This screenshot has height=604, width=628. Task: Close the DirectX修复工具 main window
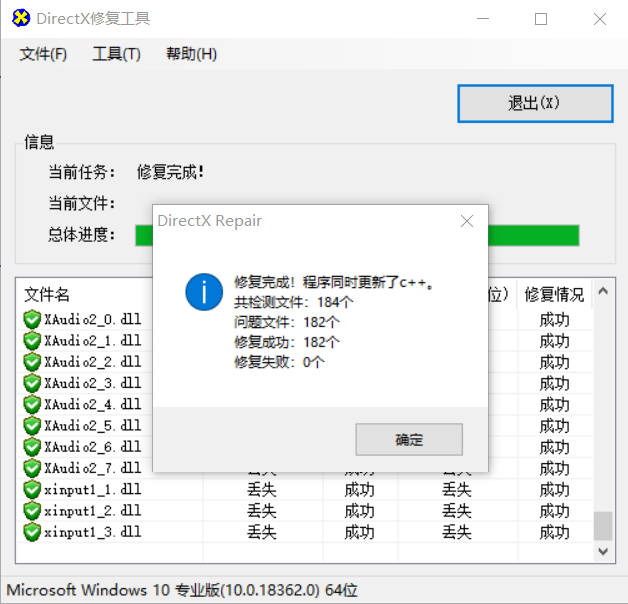click(600, 18)
